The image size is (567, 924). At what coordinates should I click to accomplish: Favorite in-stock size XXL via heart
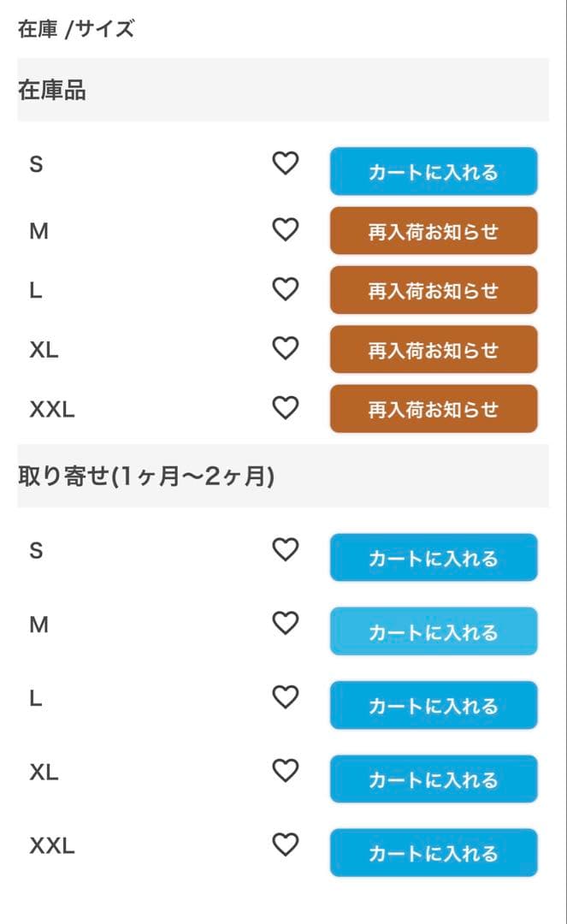(285, 409)
